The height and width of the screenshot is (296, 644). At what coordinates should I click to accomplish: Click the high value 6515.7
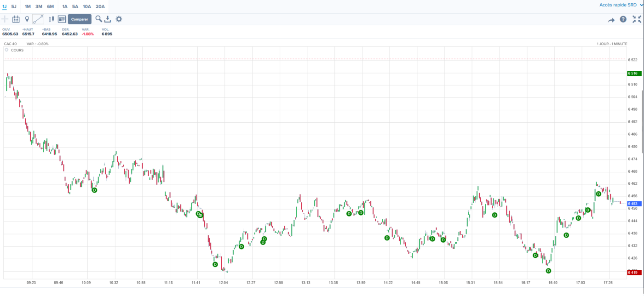click(x=28, y=34)
